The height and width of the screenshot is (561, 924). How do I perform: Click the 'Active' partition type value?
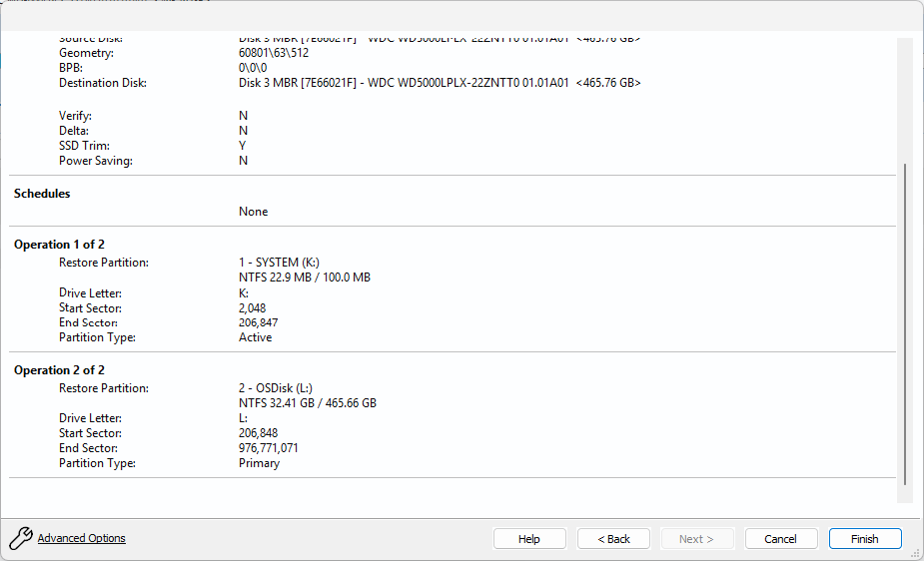coord(256,337)
